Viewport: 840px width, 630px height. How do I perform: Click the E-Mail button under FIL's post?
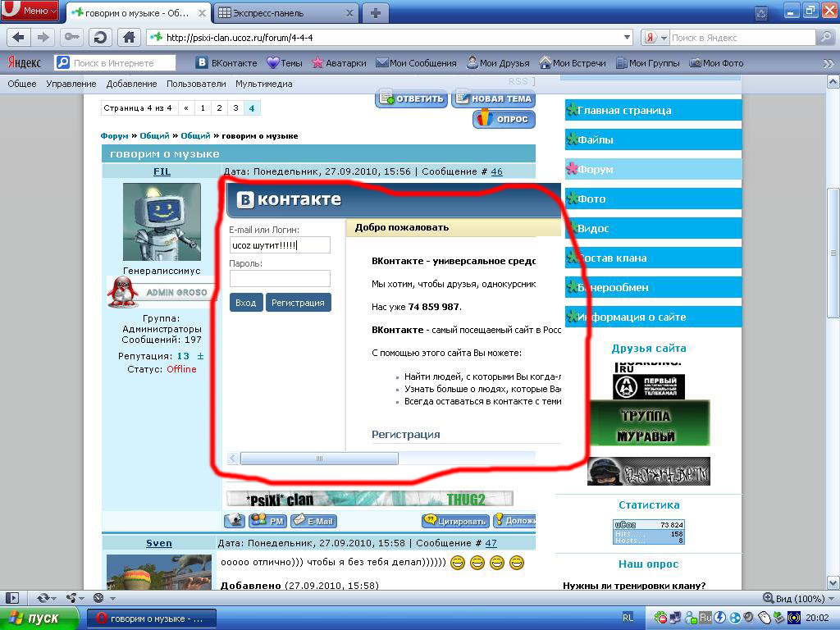point(314,521)
